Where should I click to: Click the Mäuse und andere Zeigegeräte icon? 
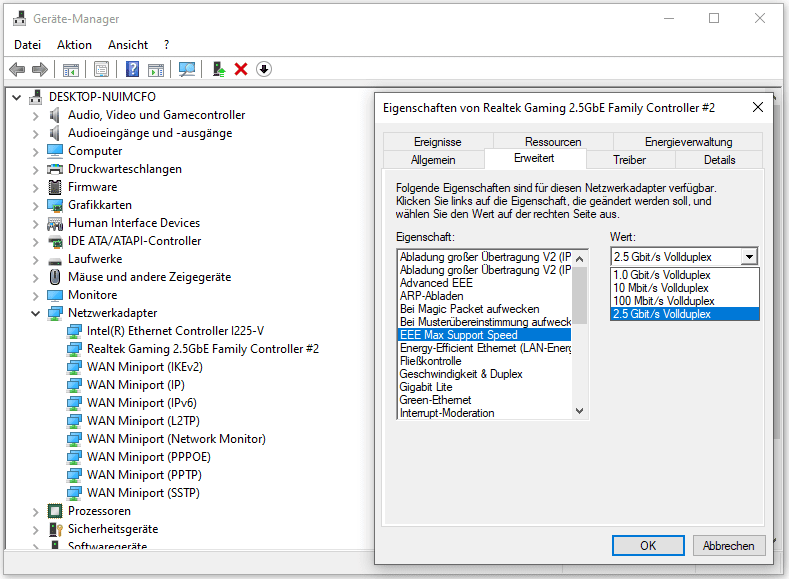[55, 277]
